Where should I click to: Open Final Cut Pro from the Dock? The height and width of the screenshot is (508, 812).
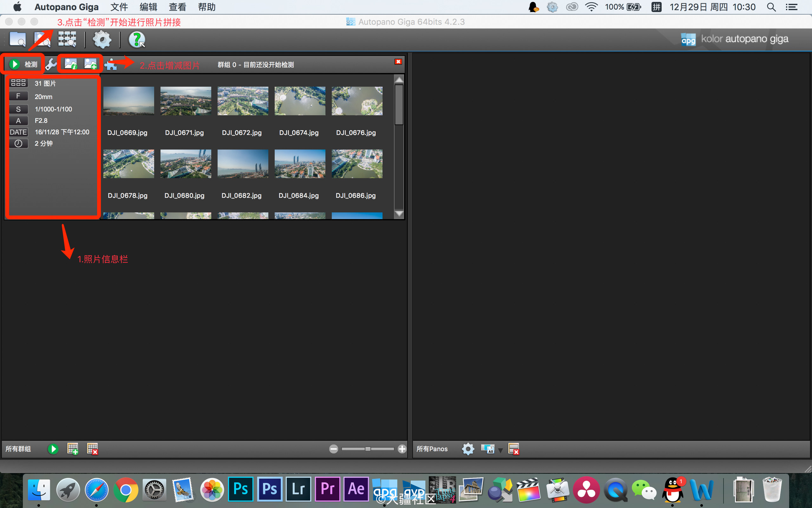528,490
